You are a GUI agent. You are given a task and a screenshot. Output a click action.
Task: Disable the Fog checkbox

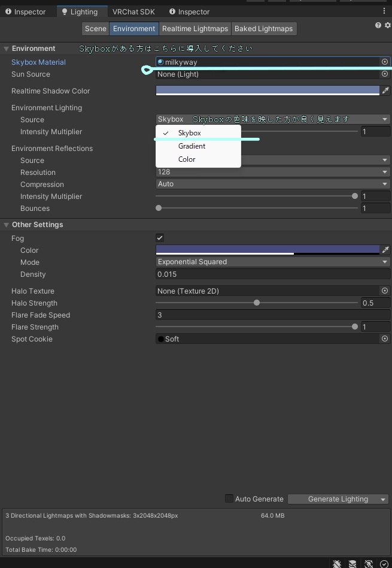(x=160, y=238)
